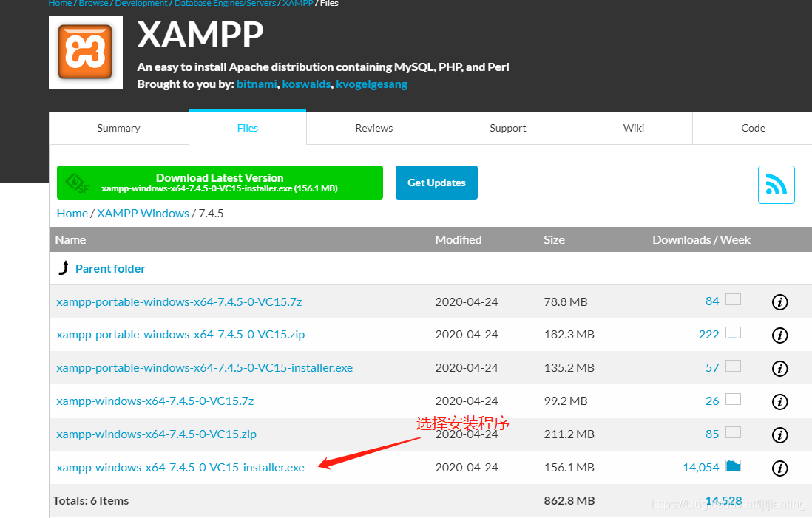Click the 57 downloads count

(712, 368)
